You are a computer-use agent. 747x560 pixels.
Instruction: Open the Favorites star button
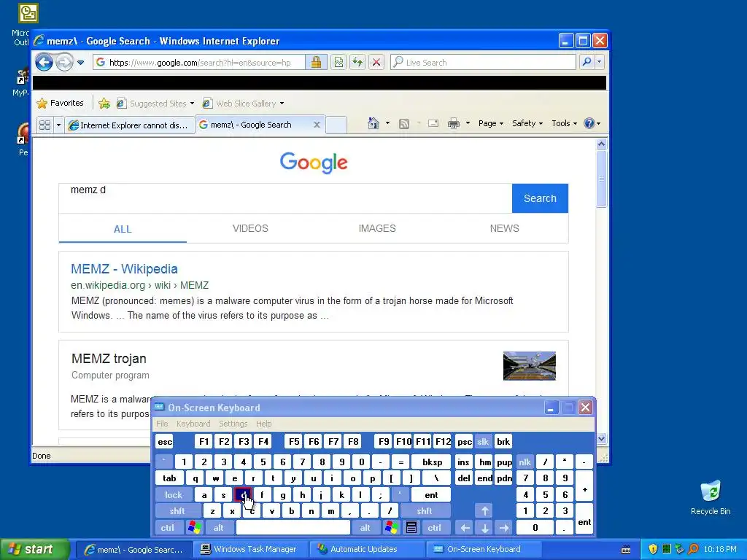pos(61,103)
